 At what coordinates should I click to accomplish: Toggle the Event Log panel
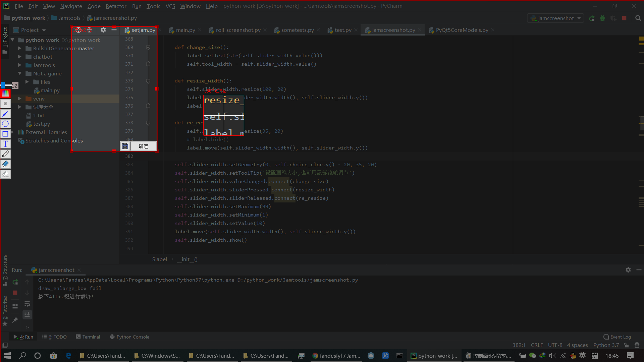point(617,337)
